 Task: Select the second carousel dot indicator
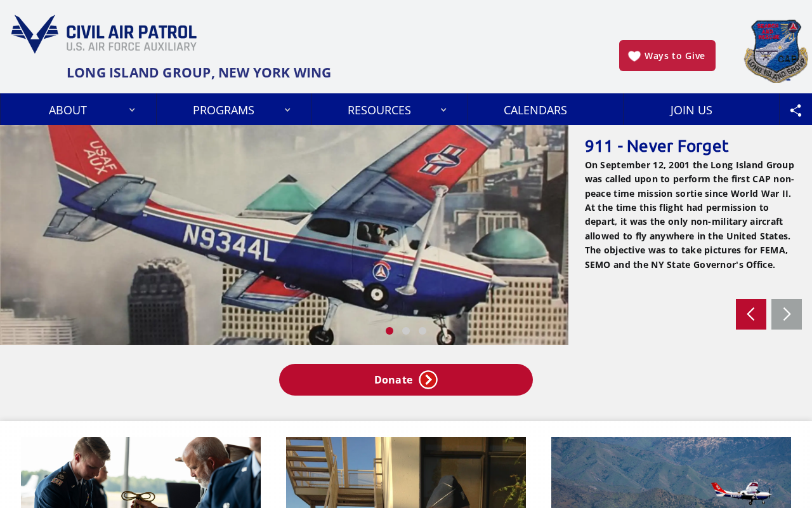pos(406,331)
